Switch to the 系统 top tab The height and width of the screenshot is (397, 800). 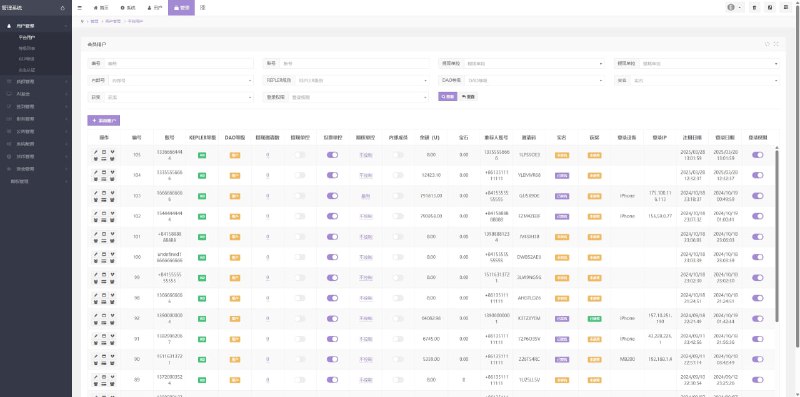pos(128,8)
